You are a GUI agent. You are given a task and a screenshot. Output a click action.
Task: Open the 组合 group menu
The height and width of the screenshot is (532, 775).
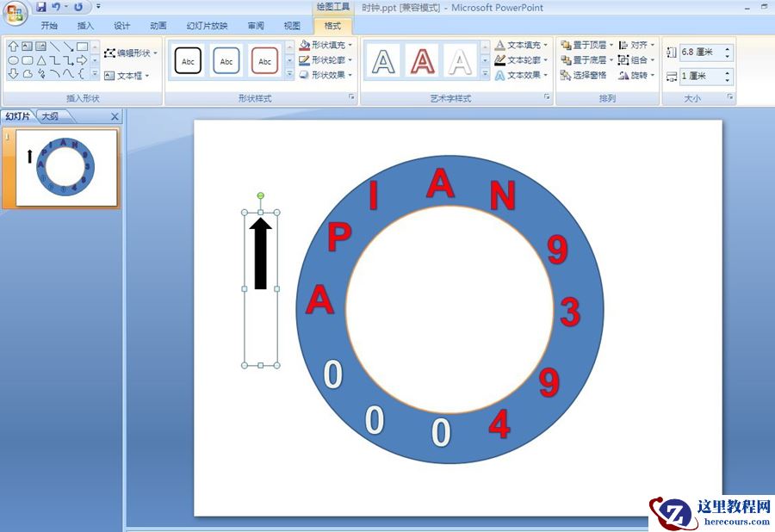coord(636,59)
